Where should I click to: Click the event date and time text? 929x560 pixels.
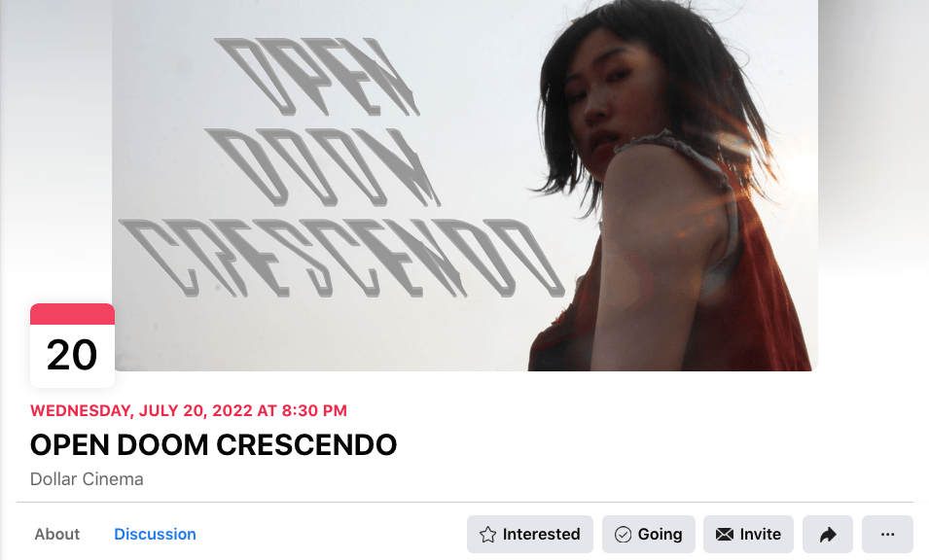(x=189, y=410)
